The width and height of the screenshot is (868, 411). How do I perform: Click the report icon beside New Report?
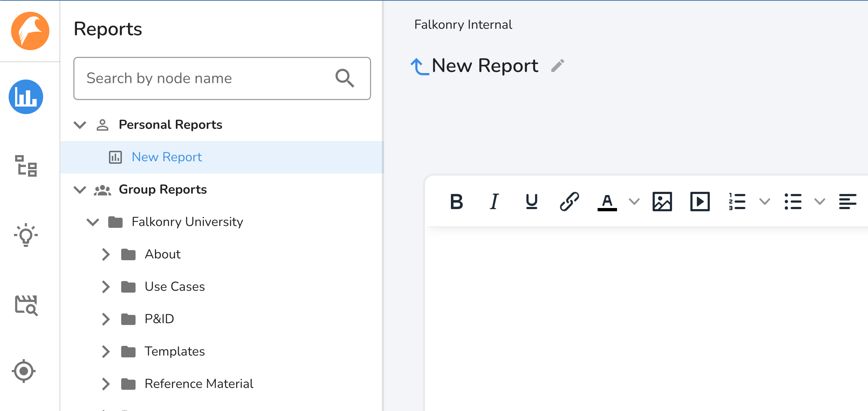[115, 157]
